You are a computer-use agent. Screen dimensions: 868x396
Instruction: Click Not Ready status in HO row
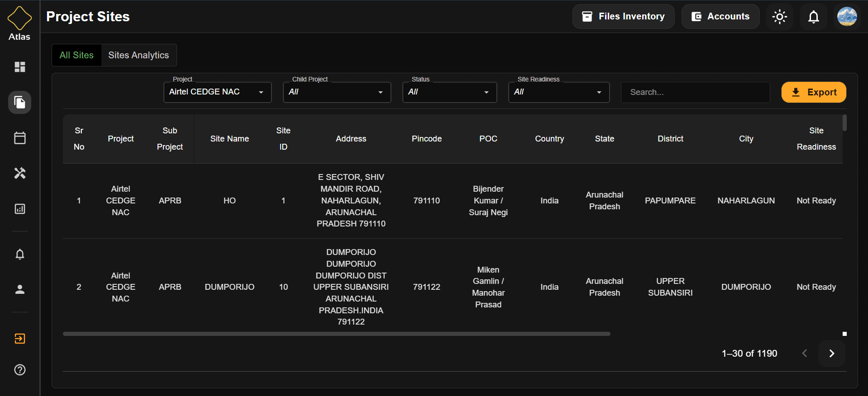point(816,201)
